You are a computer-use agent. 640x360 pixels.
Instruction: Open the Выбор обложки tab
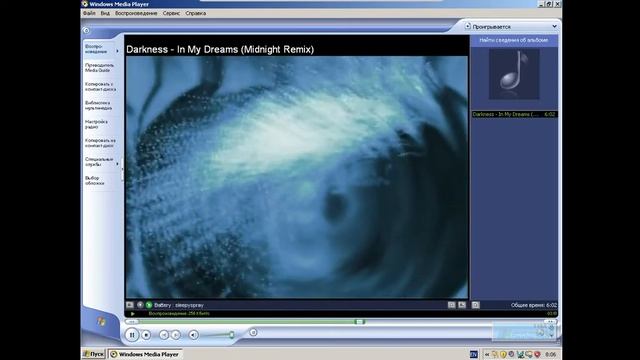point(95,180)
